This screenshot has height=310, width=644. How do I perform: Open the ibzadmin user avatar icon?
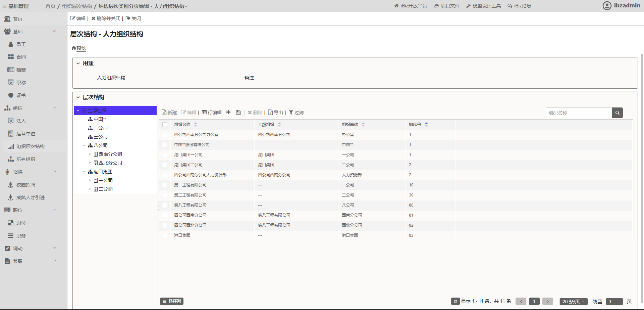[x=607, y=6]
